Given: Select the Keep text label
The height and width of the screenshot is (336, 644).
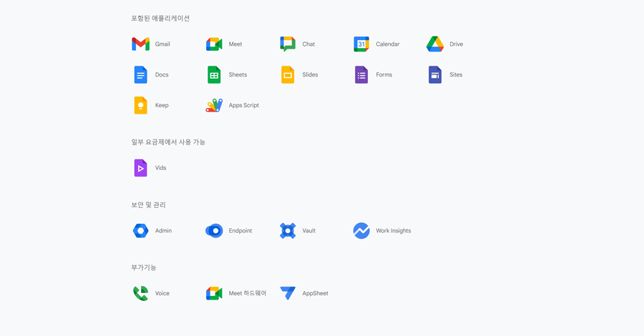Looking at the screenshot, I should 162,105.
